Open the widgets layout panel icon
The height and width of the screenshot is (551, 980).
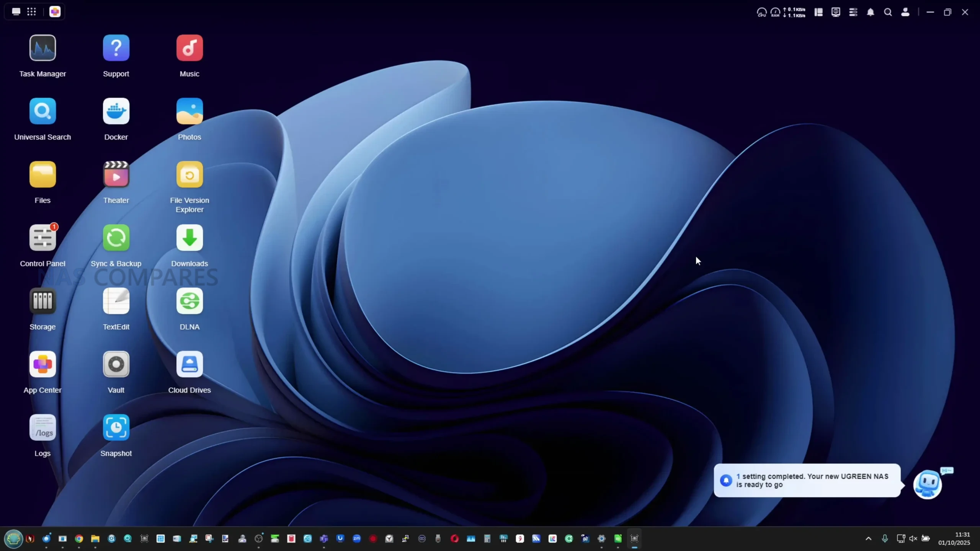tap(818, 12)
